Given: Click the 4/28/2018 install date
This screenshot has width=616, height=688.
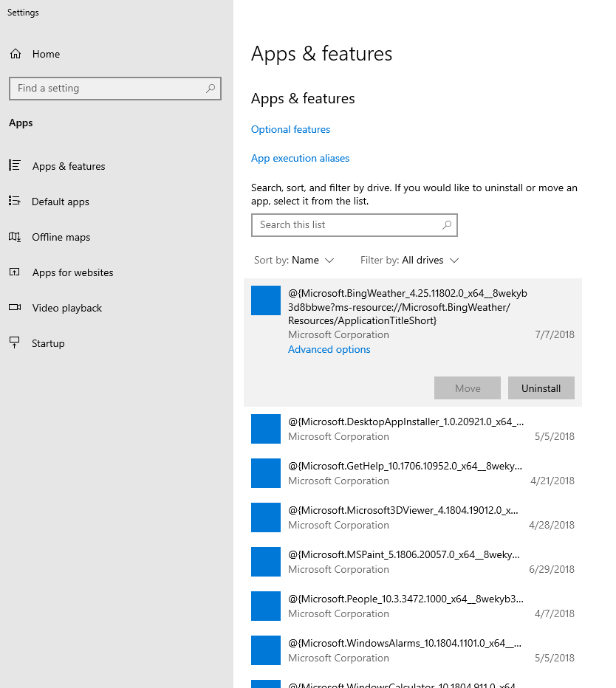Looking at the screenshot, I should (552, 525).
